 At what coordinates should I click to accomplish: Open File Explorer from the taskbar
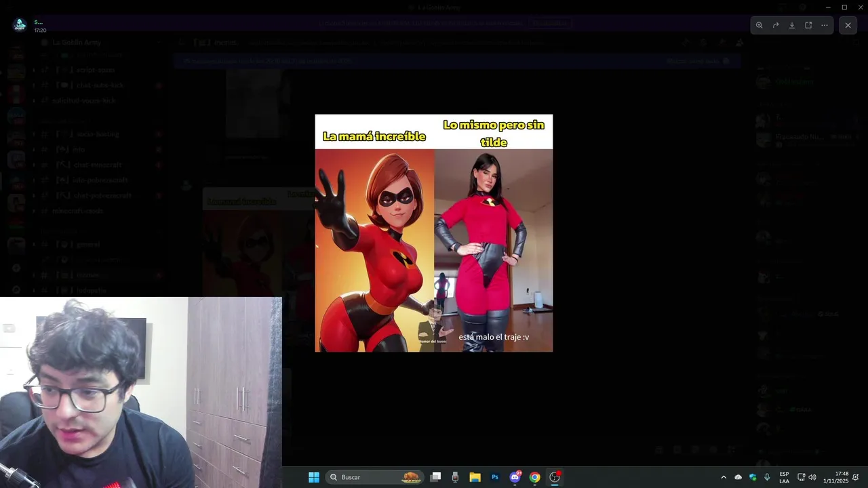tap(475, 477)
